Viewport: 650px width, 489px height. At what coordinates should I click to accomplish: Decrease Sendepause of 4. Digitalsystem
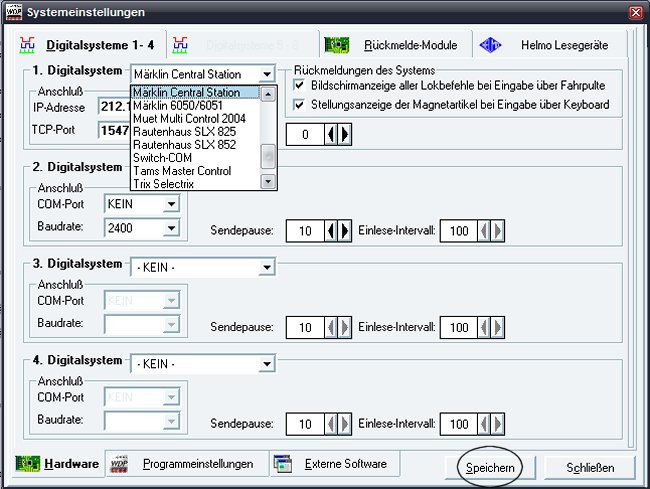[x=330, y=424]
